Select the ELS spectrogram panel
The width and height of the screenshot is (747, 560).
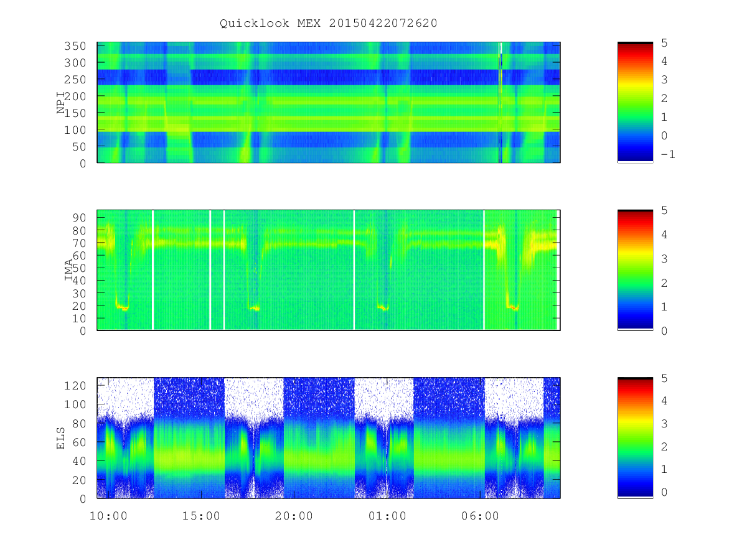pos(329,438)
